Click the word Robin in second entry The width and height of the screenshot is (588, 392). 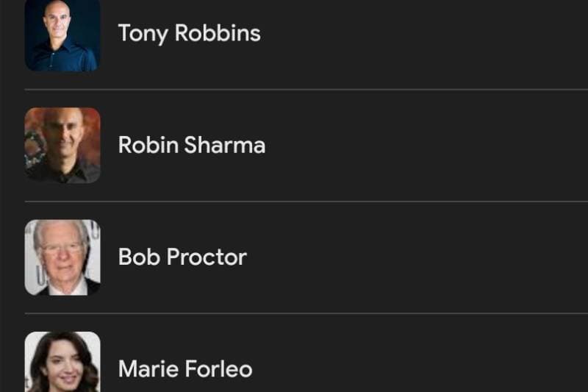point(148,145)
